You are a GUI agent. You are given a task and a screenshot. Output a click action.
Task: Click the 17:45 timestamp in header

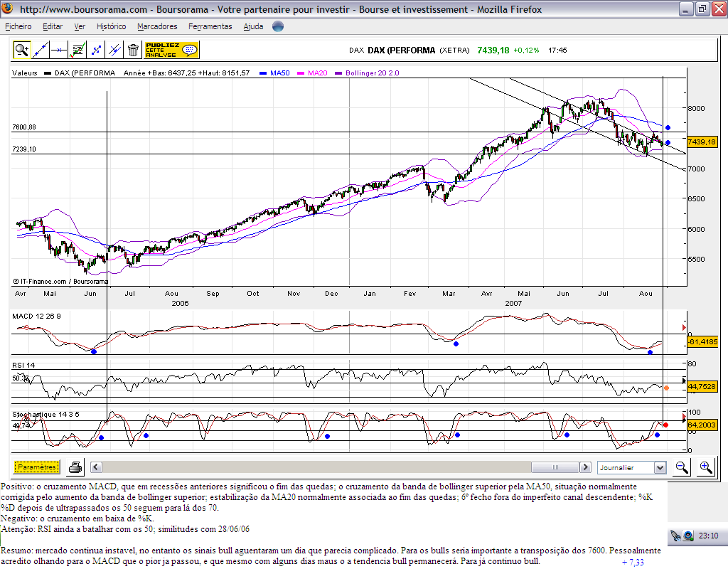557,50
